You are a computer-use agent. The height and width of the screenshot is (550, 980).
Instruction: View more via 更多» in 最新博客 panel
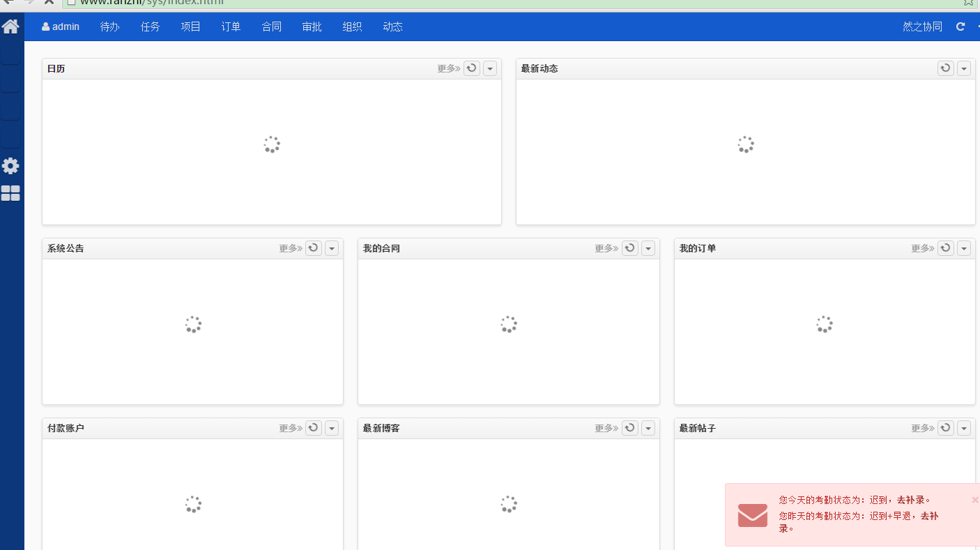click(x=606, y=428)
